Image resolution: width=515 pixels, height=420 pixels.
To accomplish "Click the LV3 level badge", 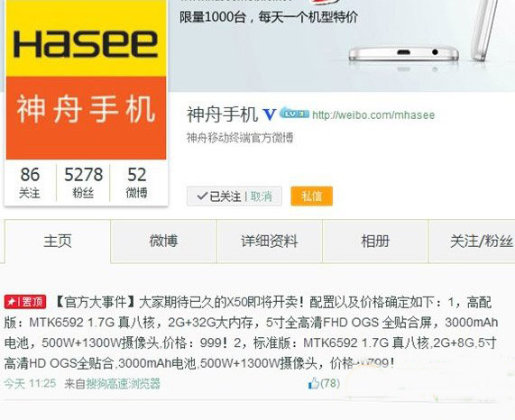I will pos(294,113).
